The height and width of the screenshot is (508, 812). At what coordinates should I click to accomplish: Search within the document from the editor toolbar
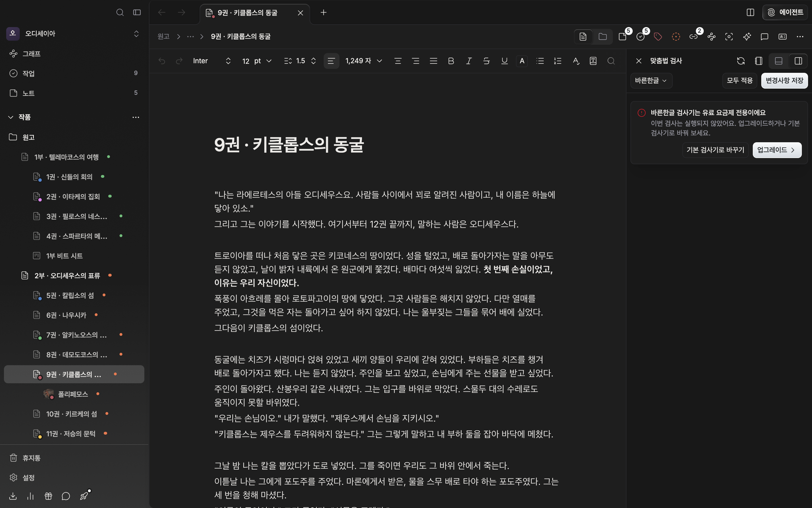[x=611, y=61]
